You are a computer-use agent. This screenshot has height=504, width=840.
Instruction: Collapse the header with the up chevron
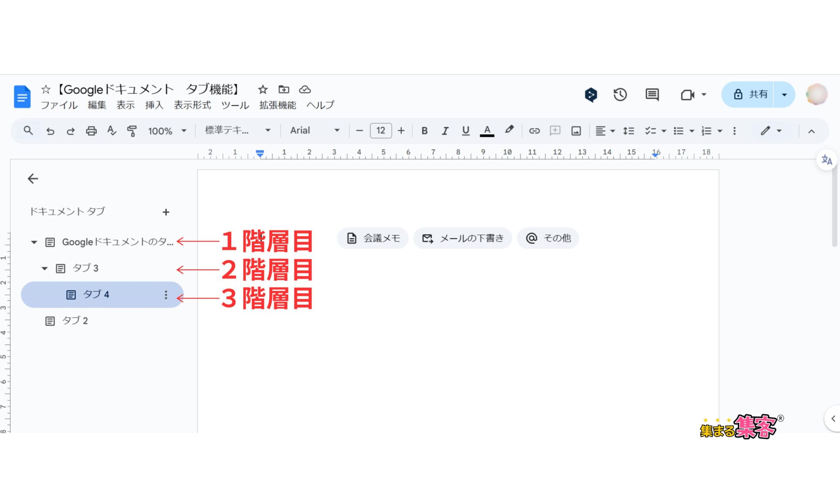[x=811, y=131]
